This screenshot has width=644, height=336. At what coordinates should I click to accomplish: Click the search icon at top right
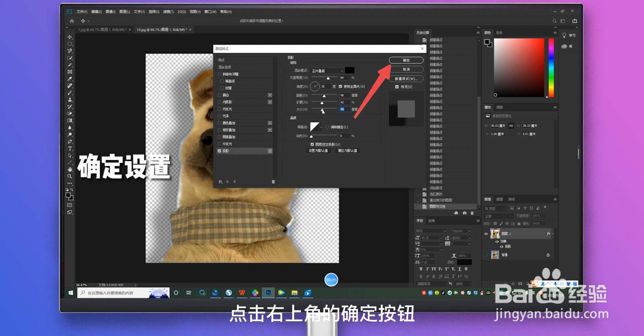(554, 21)
